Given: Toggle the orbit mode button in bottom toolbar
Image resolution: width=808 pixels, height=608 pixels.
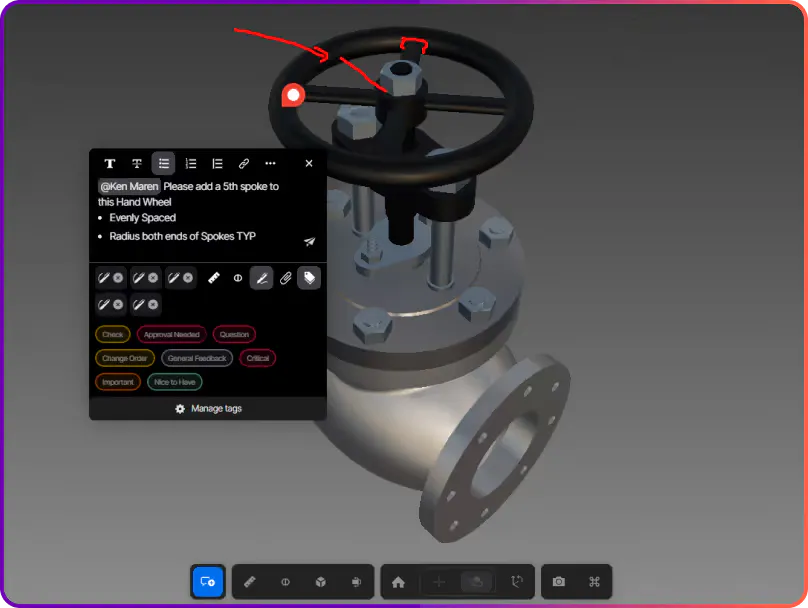Looking at the screenshot, I should tap(477, 582).
